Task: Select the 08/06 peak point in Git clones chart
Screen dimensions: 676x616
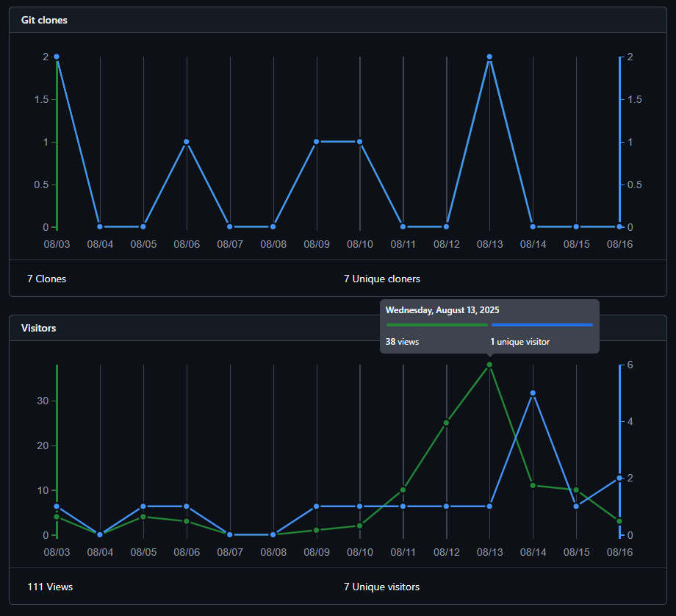Action: [x=187, y=142]
